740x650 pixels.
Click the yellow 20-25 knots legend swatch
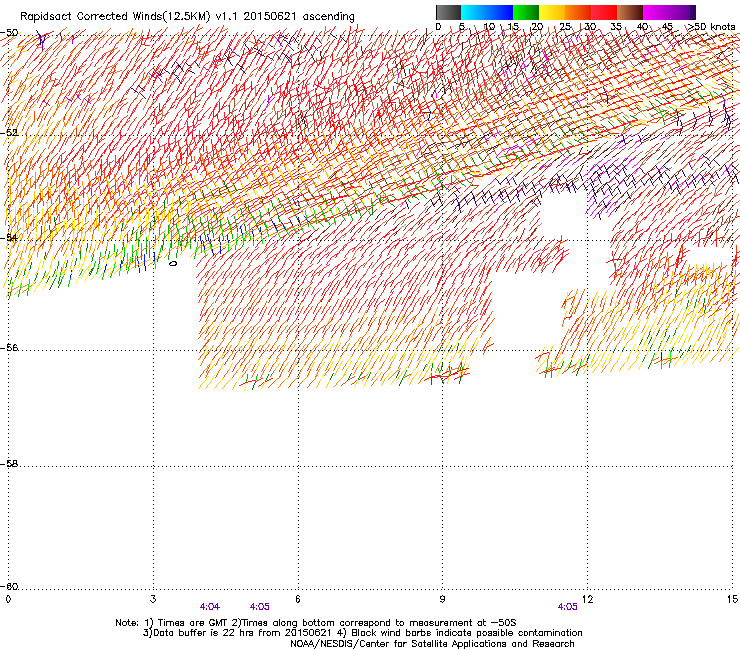tap(552, 12)
